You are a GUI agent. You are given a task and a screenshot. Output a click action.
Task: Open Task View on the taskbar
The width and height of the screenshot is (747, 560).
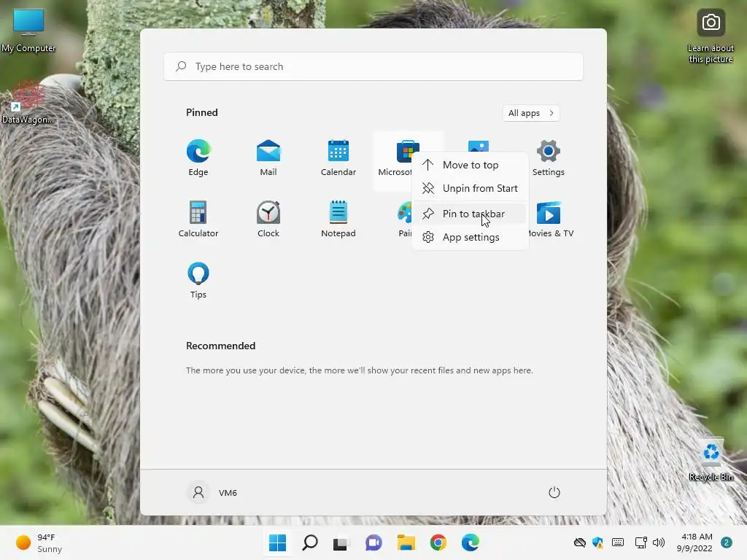coord(340,542)
